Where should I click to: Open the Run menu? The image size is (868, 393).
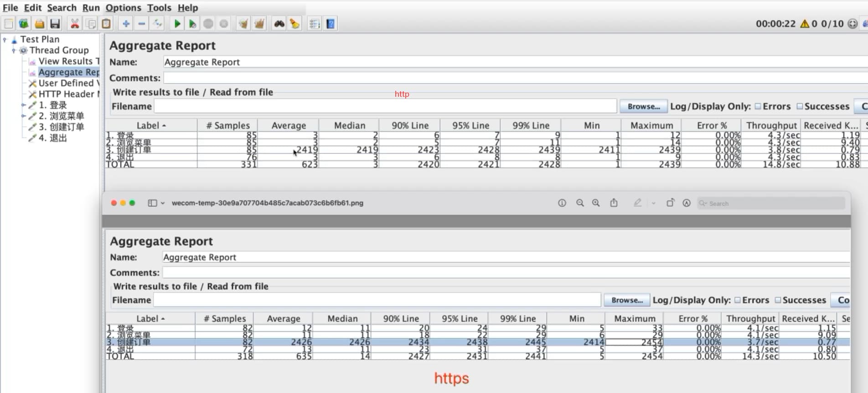(91, 8)
